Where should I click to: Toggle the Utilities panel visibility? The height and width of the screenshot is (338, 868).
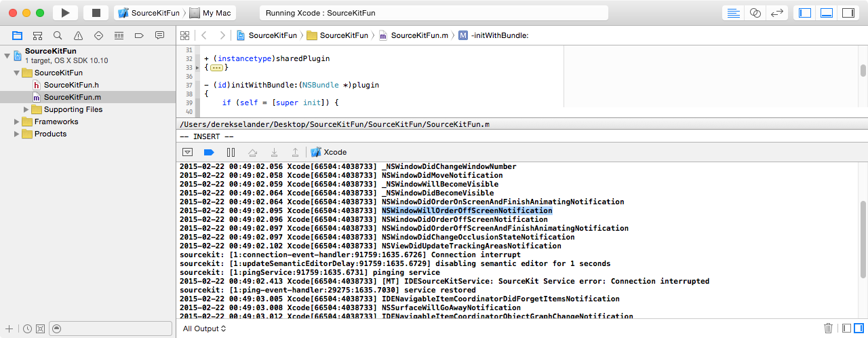pos(848,13)
